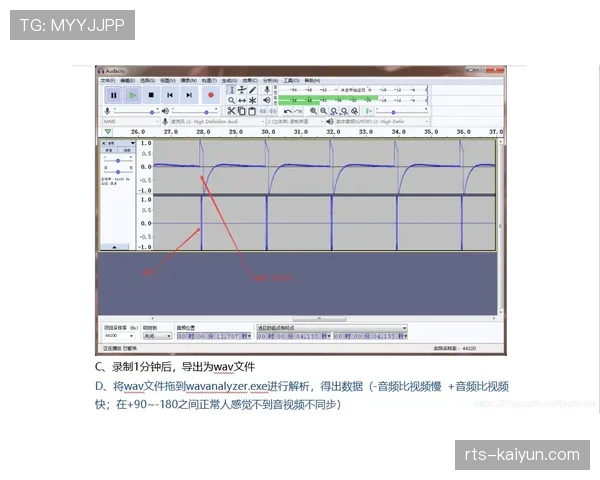Open the Help menu (帮助)
Screen dimensions: 600x480
(x=312, y=80)
